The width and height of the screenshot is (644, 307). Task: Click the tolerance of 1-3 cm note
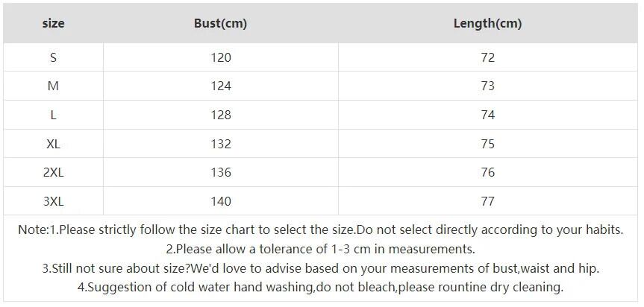320,249
